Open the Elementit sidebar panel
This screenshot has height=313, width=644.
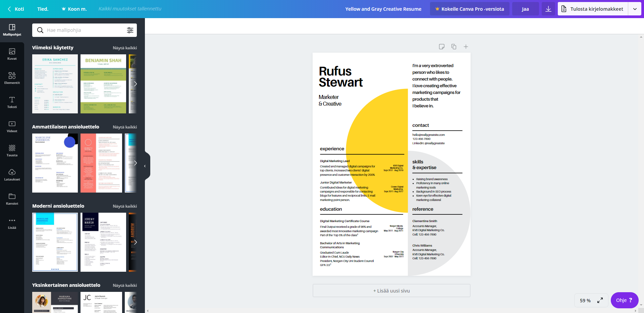[12, 78]
